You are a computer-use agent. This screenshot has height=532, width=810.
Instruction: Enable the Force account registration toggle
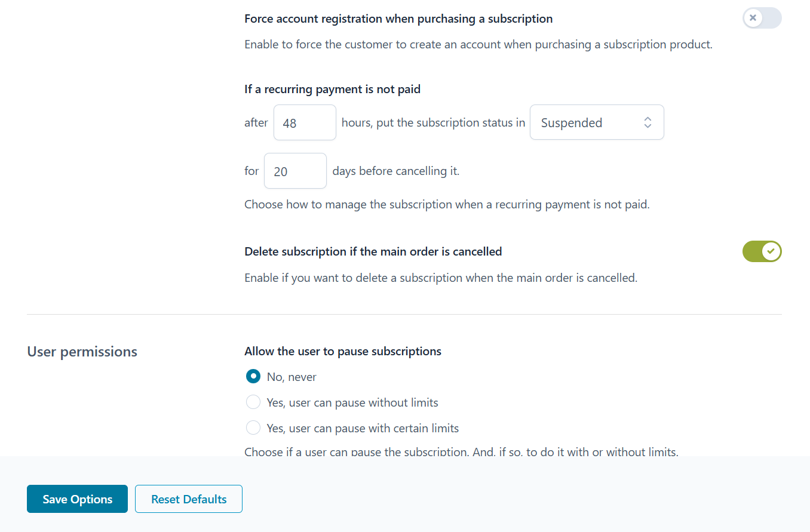762,18
